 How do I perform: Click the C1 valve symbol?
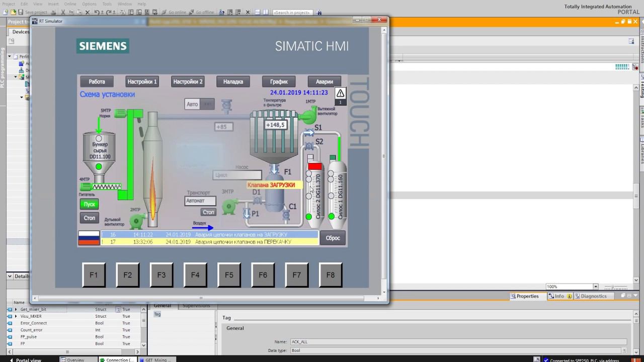tap(286, 216)
